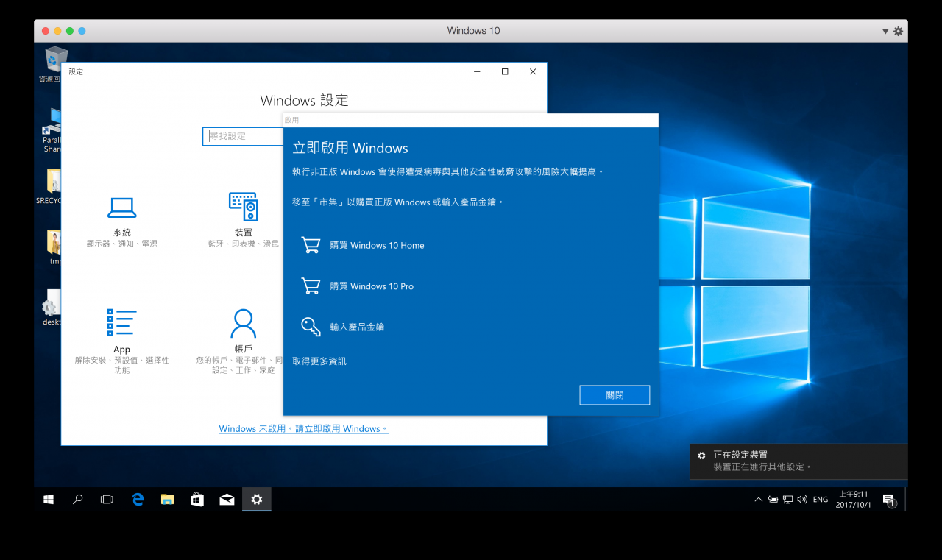Launch Microsoft Edge from the taskbar
The width and height of the screenshot is (942, 560).
point(137,500)
